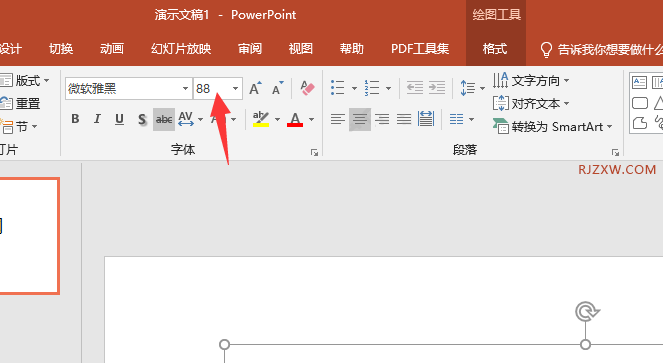663x363 pixels.
Task: Select the triangle shape in gallery
Action: coord(658,103)
